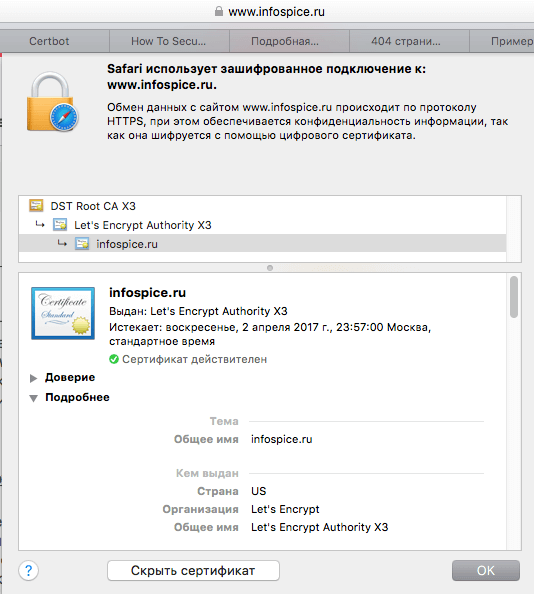Screen dimensions: 534x594
Task: Collapse the Подробнее details section
Action: click(33, 398)
